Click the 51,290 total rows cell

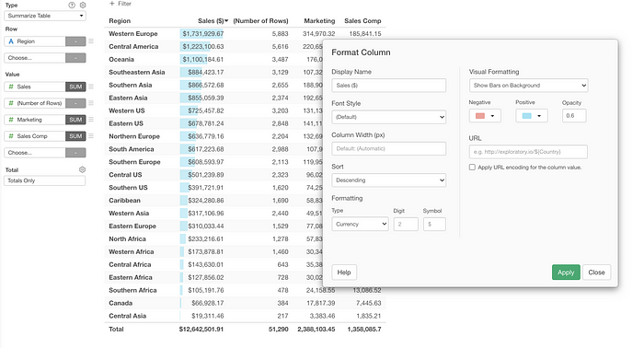279,329
